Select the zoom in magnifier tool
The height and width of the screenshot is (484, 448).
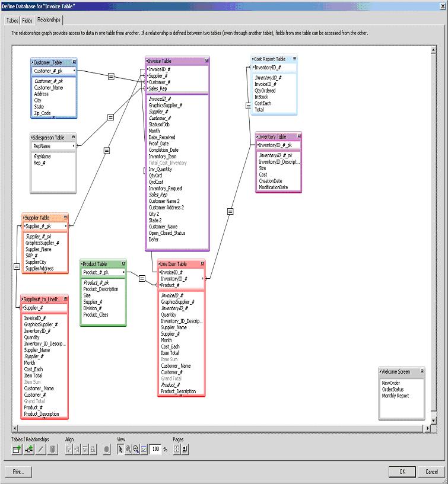[128, 450]
